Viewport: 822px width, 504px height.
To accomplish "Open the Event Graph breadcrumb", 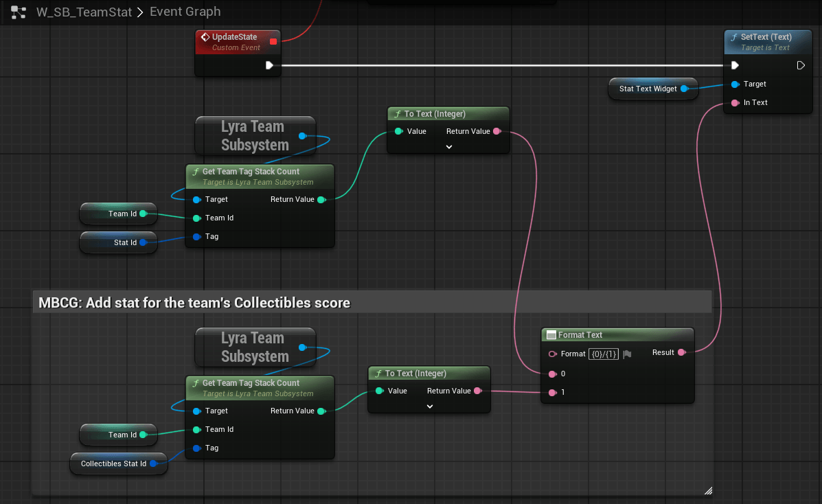I will click(185, 12).
